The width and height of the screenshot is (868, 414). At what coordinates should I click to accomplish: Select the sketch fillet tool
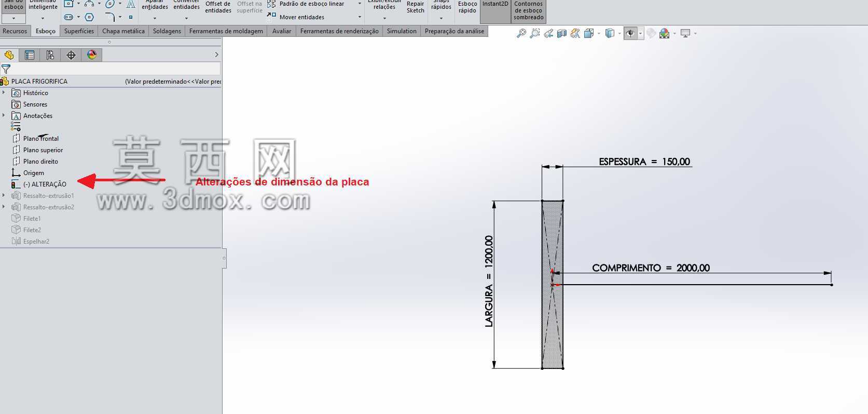point(110,17)
